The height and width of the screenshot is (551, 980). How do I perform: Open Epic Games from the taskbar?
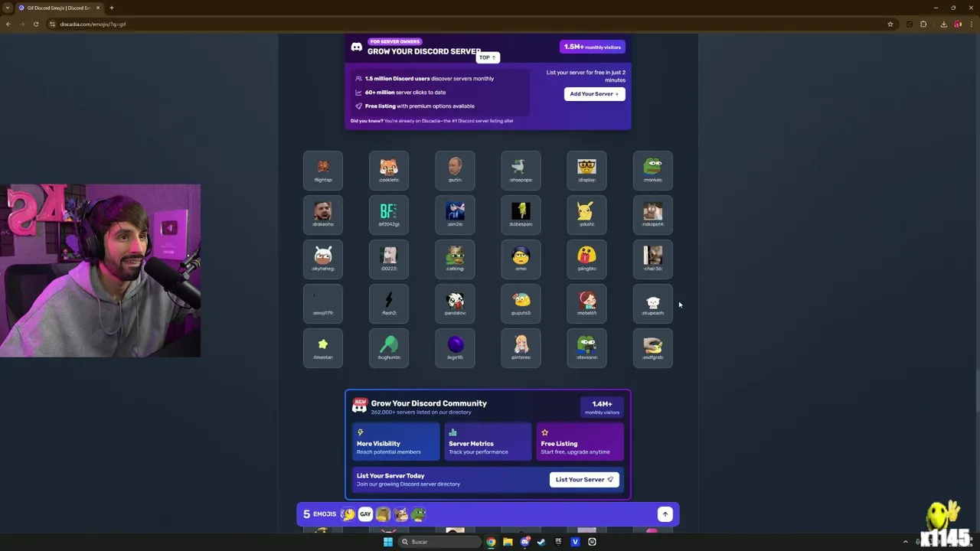pos(558,542)
